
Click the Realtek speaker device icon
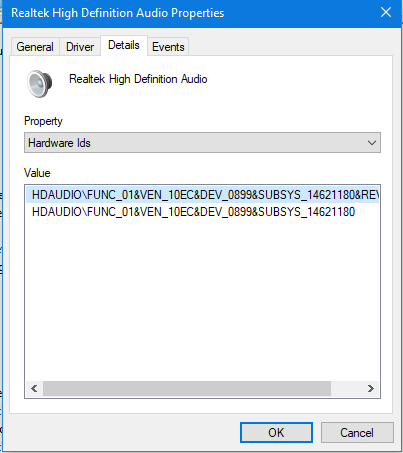pyautogui.click(x=40, y=84)
